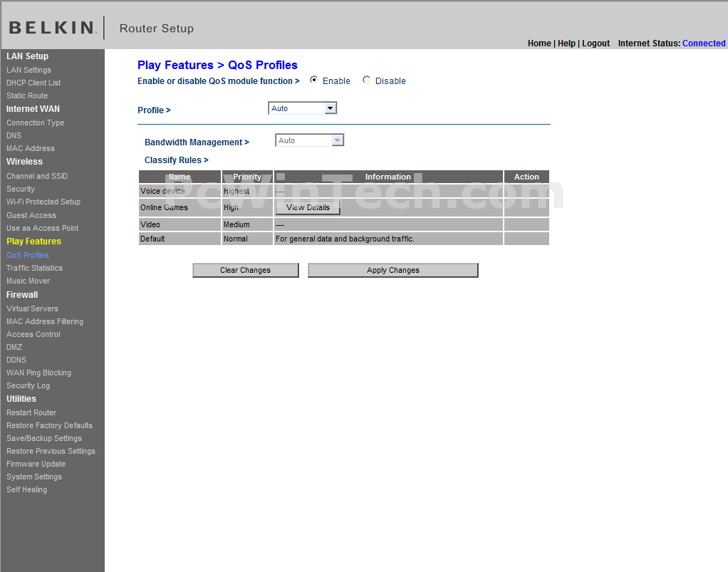This screenshot has width=728, height=572.
Task: Select the Disable QoS radio button
Action: [x=366, y=80]
